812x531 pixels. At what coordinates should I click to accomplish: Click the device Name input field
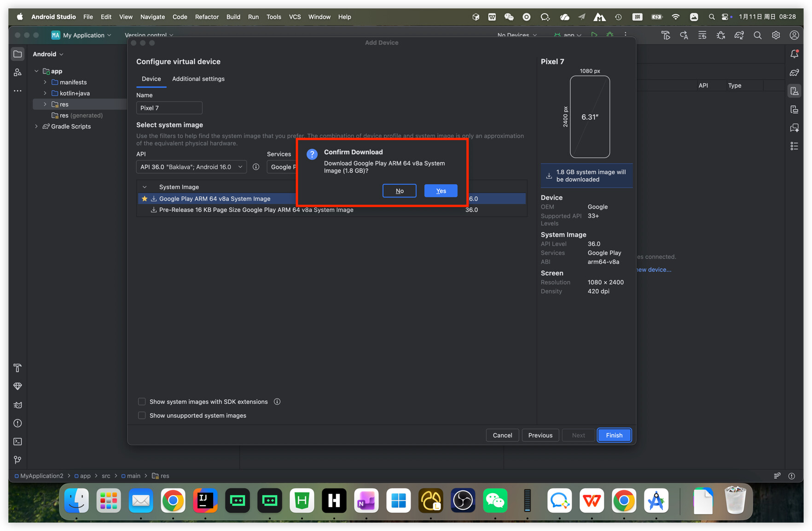tap(169, 108)
